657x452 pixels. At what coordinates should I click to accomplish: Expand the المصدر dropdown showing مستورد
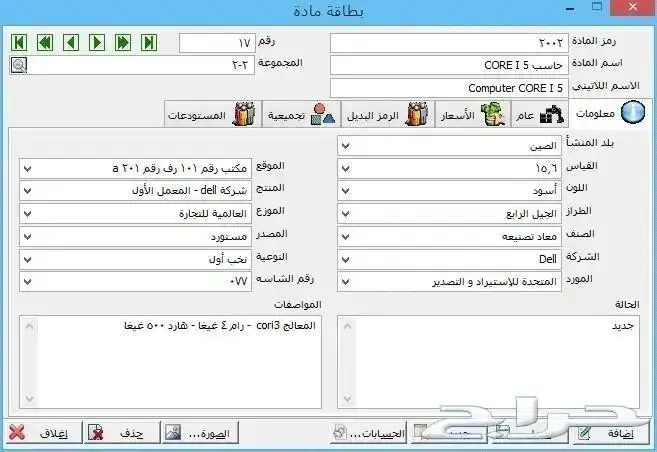(x=27, y=237)
